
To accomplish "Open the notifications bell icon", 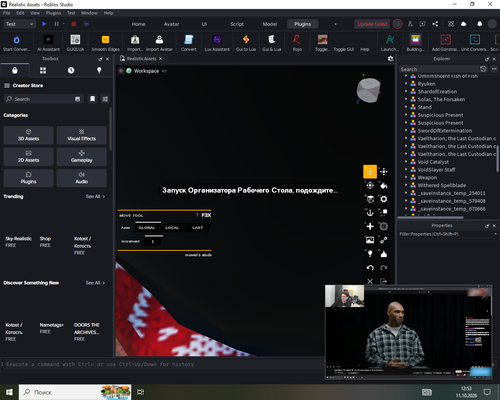I will coord(479,24).
